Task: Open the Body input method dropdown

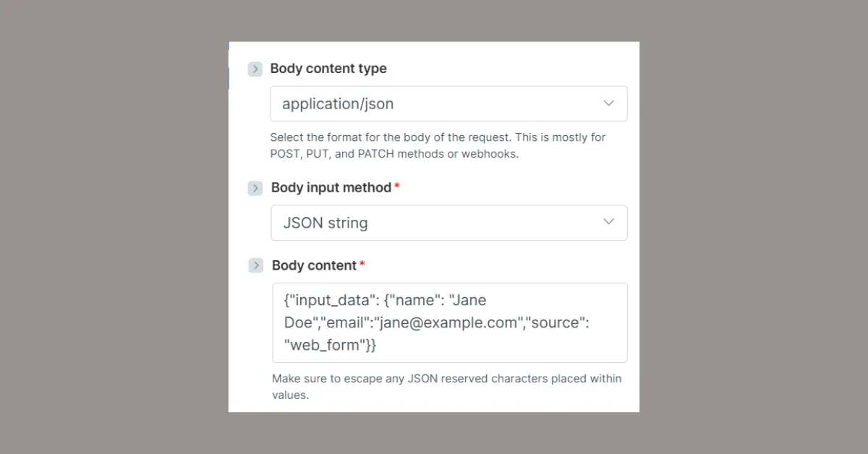Action: click(448, 223)
